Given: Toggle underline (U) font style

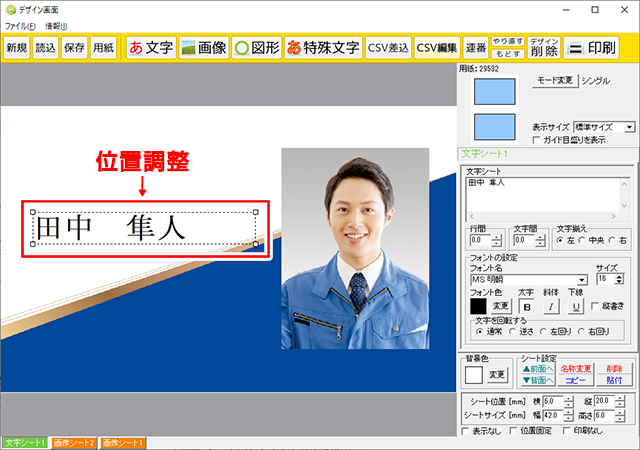Looking at the screenshot, I should click(574, 305).
